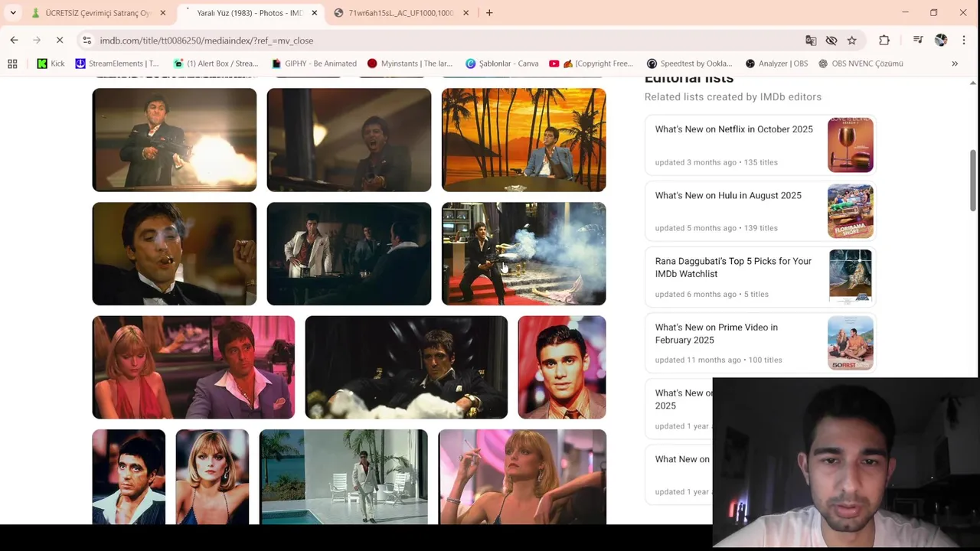This screenshot has width=980, height=551.
Task: Open photo of man firing gun with muzzle flash
Action: click(175, 140)
